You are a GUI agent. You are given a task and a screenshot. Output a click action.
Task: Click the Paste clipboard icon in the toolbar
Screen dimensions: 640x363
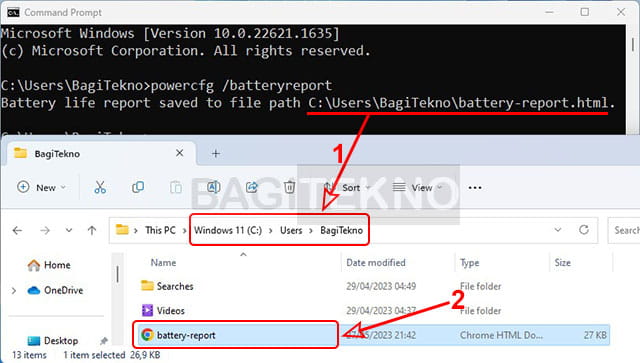(x=176, y=187)
